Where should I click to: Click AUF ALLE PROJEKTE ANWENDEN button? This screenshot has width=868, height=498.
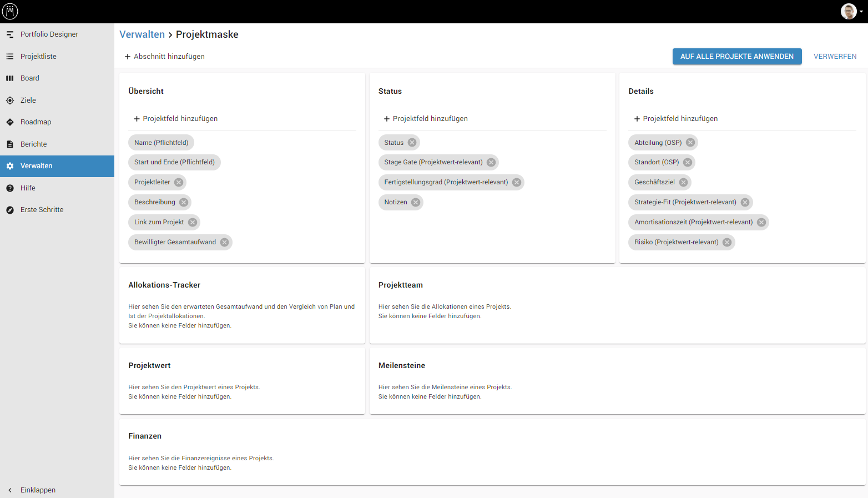(737, 57)
